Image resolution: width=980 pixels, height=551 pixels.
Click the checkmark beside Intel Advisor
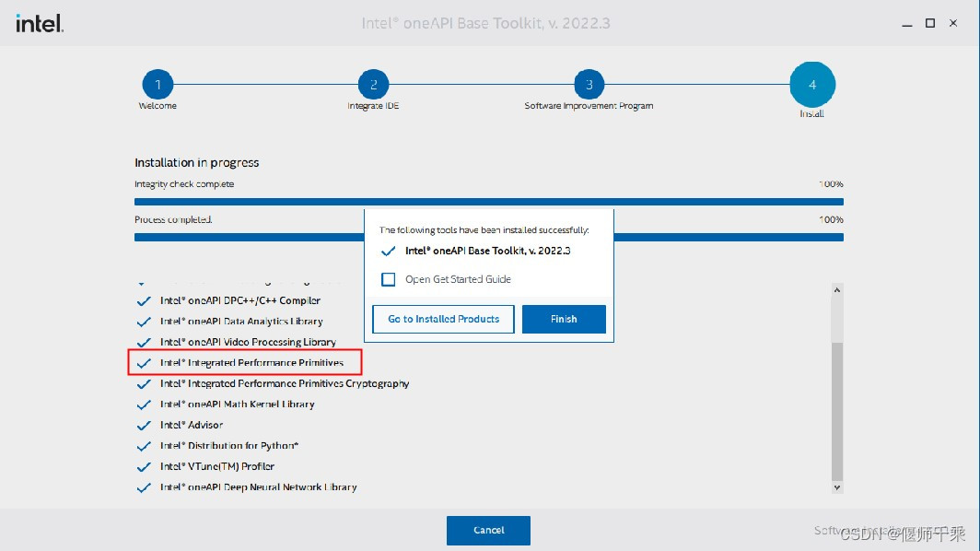145,425
